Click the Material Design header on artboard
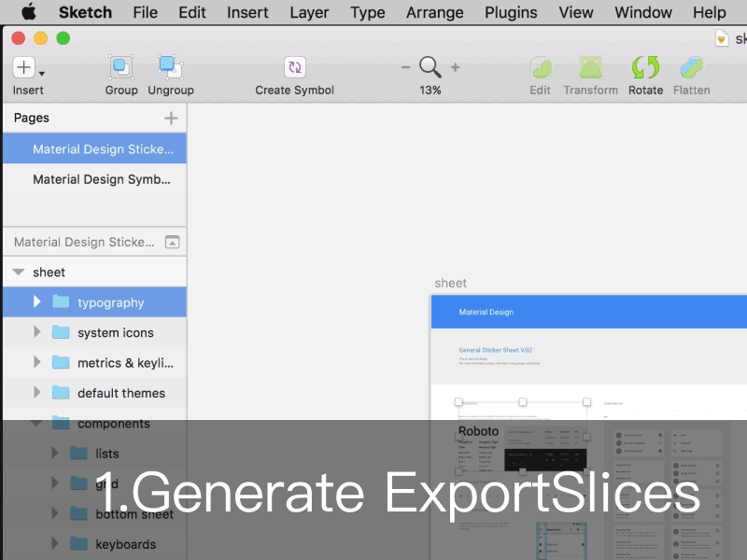This screenshot has width=747, height=560. (486, 312)
